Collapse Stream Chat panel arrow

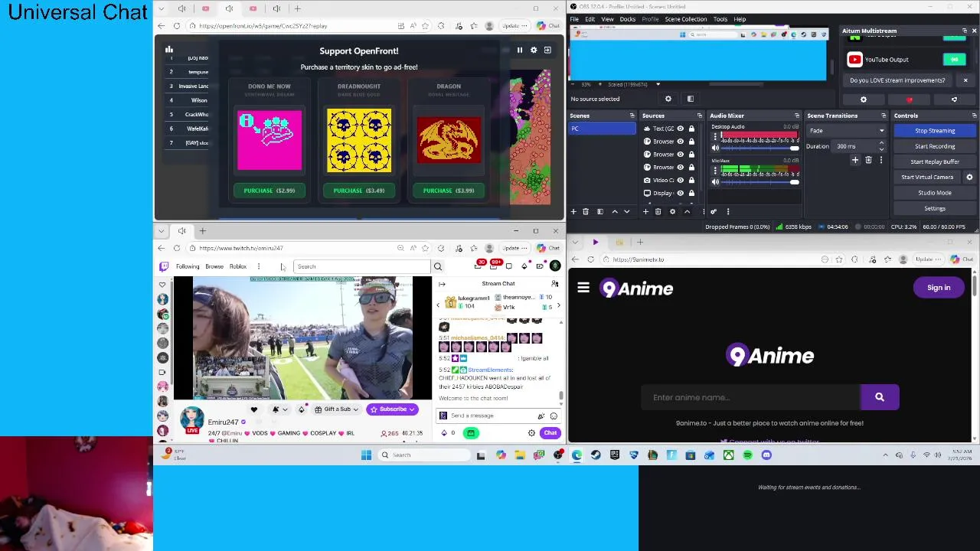[x=442, y=284]
